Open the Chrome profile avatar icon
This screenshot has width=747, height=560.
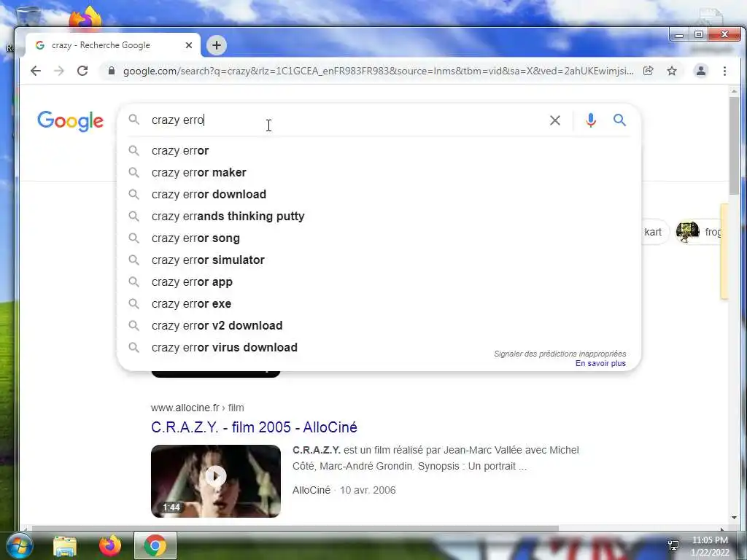click(x=701, y=71)
